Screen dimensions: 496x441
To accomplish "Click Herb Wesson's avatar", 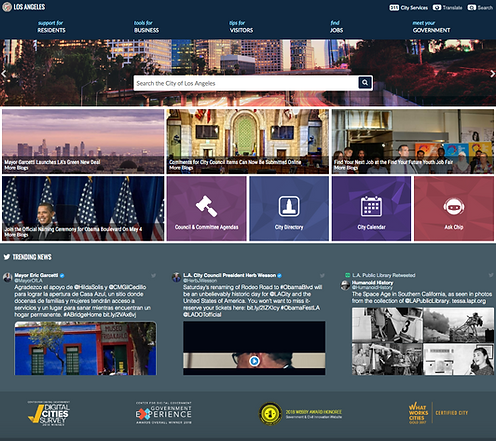I will pos(176,277).
